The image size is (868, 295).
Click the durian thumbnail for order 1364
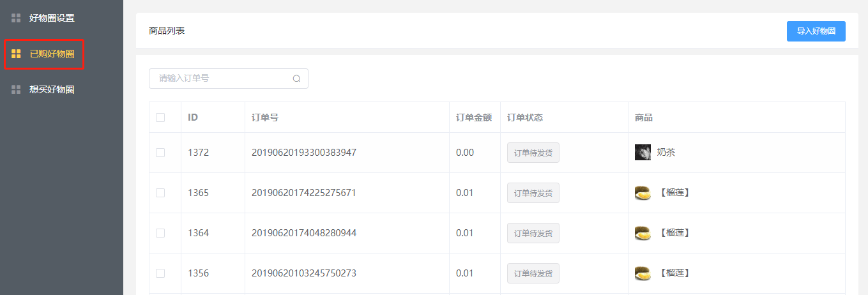click(x=643, y=233)
